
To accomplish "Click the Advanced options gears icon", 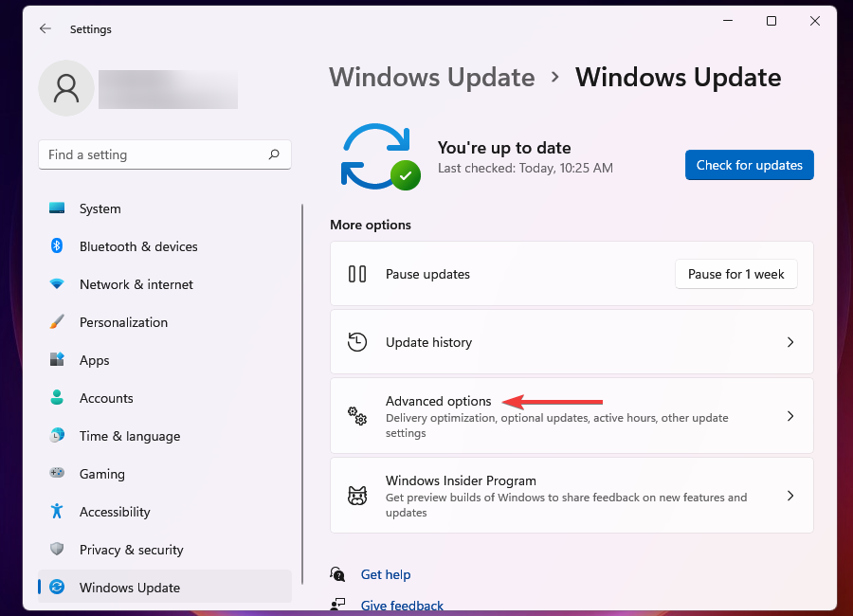I will coord(357,416).
